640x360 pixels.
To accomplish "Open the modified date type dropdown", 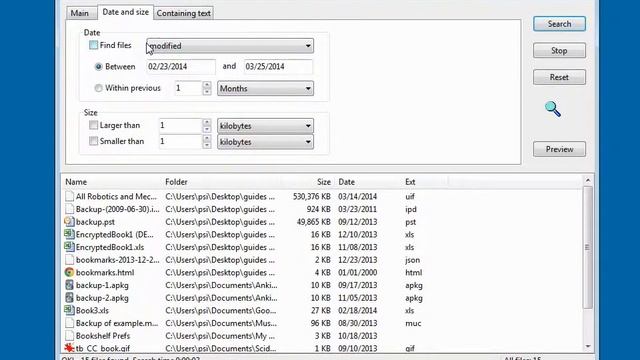I will [x=230, y=46].
